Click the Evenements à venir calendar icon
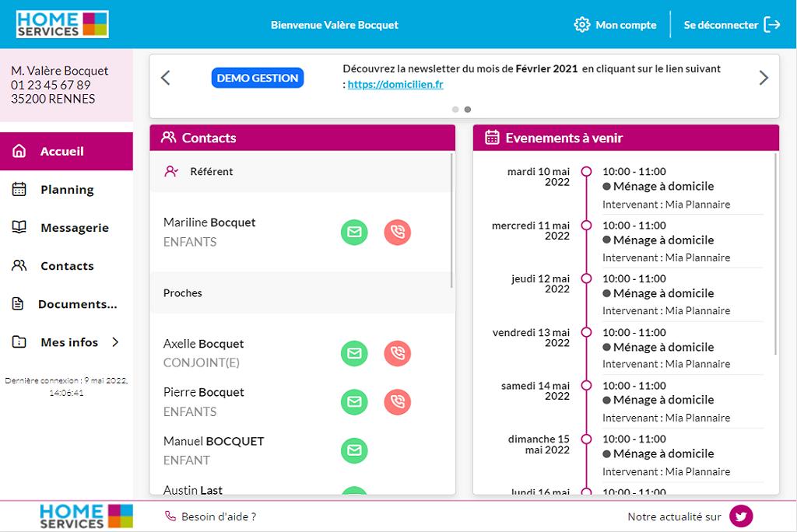 [x=492, y=137]
